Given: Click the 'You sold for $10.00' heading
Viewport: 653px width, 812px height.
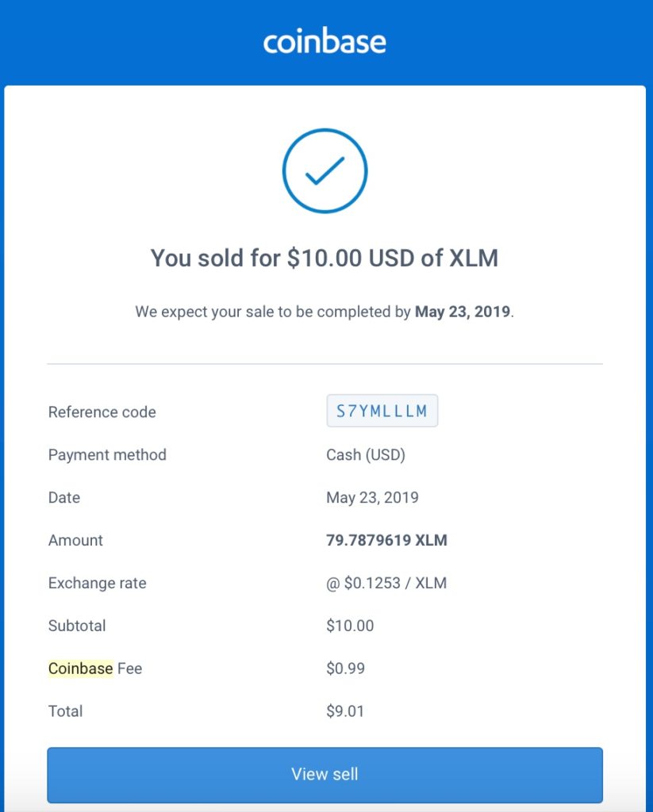Looking at the screenshot, I should pos(325,258).
